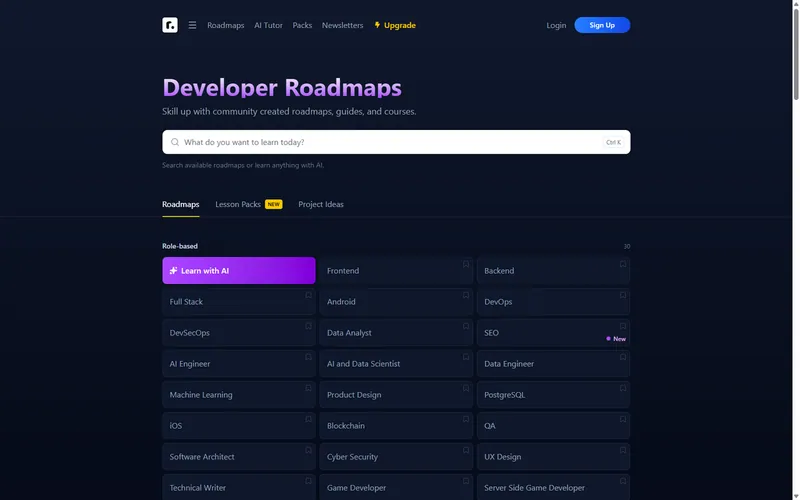Bookmark the Cyber Security roadmap

pos(466,451)
